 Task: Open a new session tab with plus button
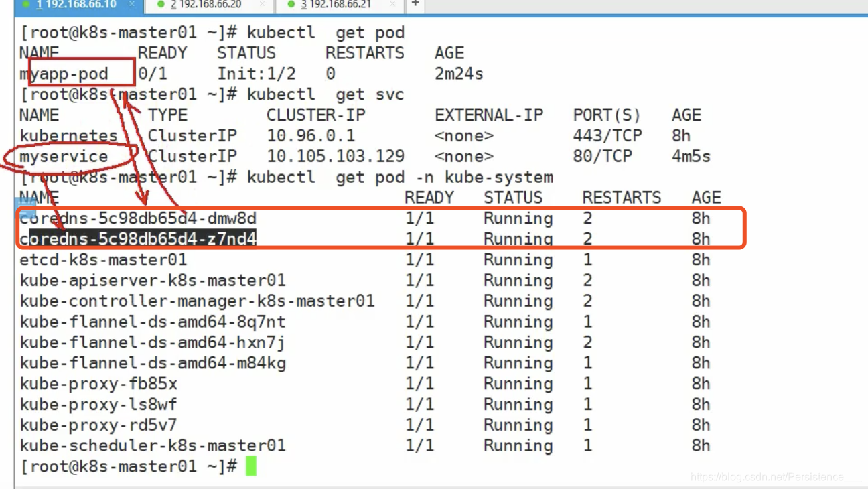point(415,4)
